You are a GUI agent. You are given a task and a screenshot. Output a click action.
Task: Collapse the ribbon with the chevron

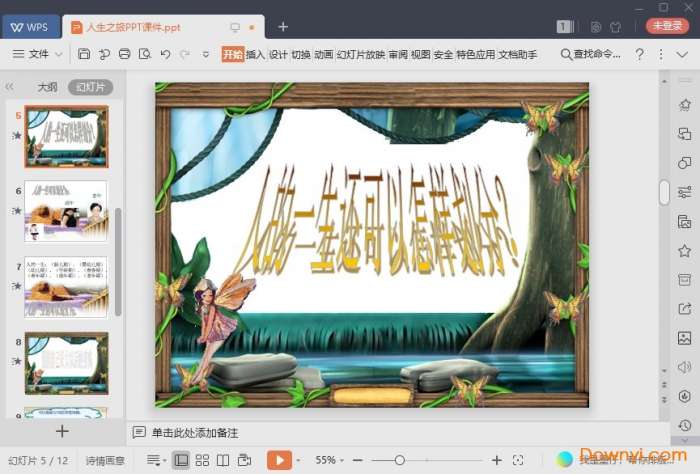click(x=682, y=54)
